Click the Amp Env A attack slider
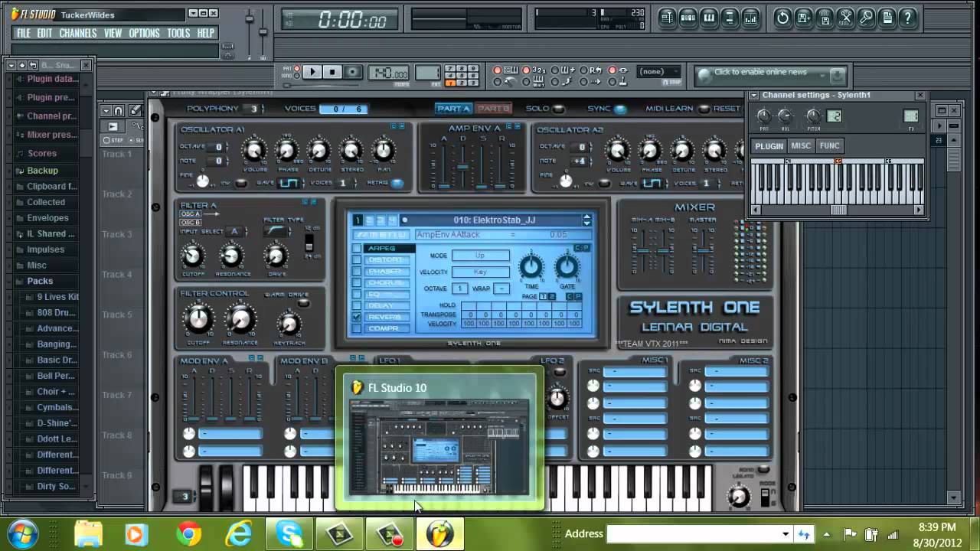980x551 pixels. tap(444, 164)
